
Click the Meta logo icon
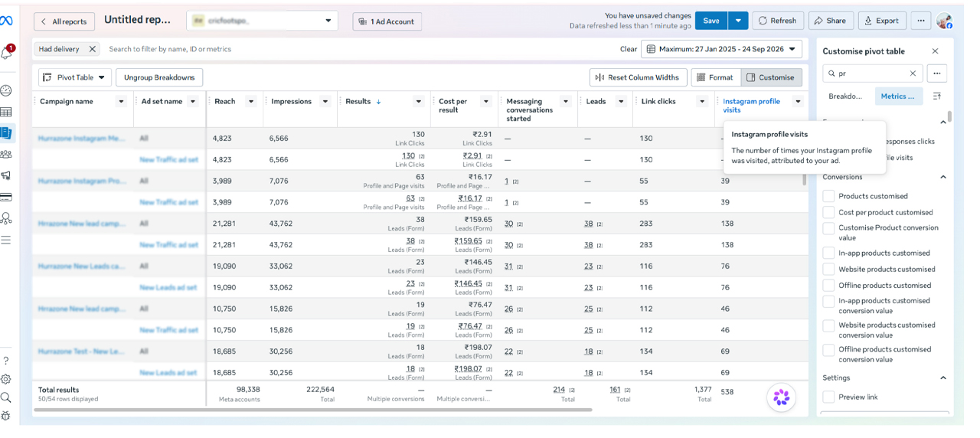(x=6, y=21)
